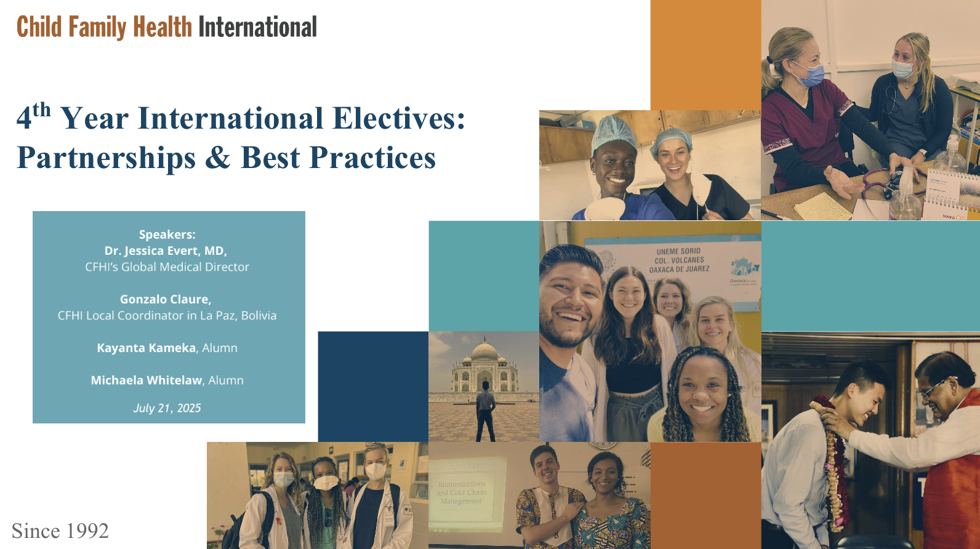This screenshot has width=980, height=549.
Task: Select the slide title about International Electives
Action: [240, 138]
